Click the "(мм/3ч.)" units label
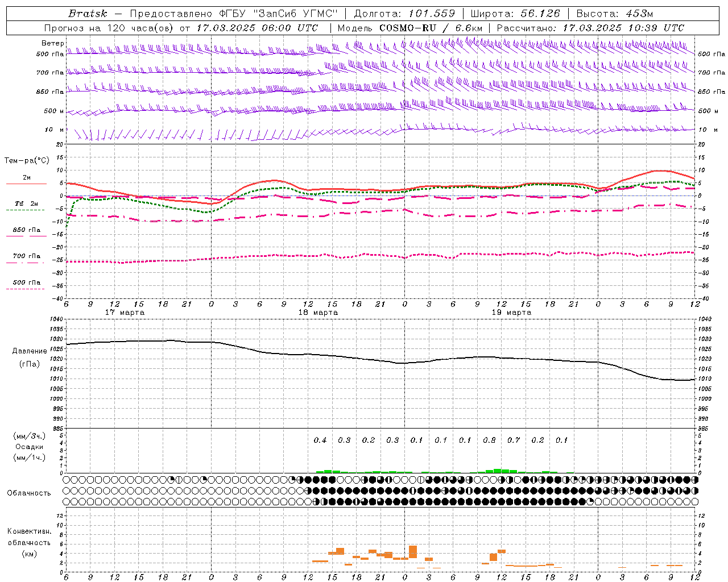The image size is (728, 582). pos(30,436)
